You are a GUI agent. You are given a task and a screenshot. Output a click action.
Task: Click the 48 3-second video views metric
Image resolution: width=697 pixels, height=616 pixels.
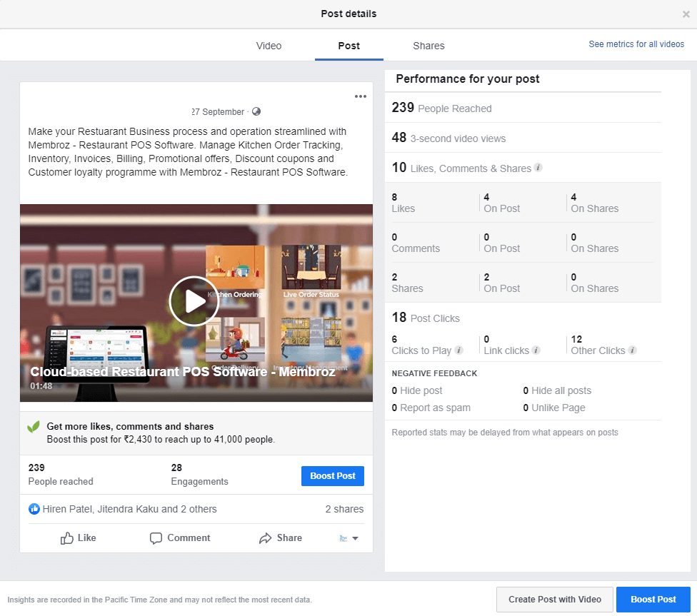(x=448, y=138)
